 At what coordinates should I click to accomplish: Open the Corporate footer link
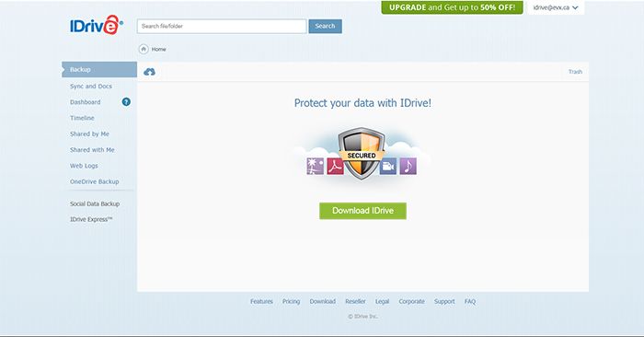coord(411,302)
